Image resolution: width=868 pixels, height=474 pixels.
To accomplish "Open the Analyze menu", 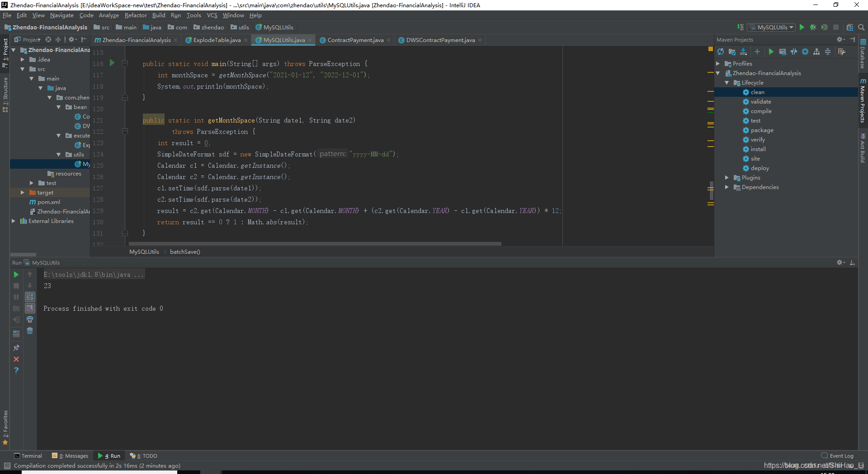I will coord(109,15).
